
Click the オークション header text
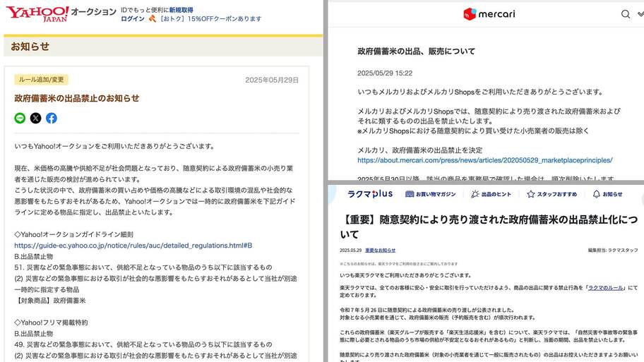coord(94,11)
